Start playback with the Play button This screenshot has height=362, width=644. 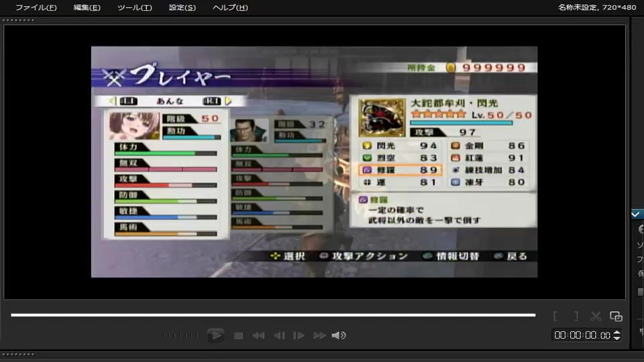(x=215, y=335)
